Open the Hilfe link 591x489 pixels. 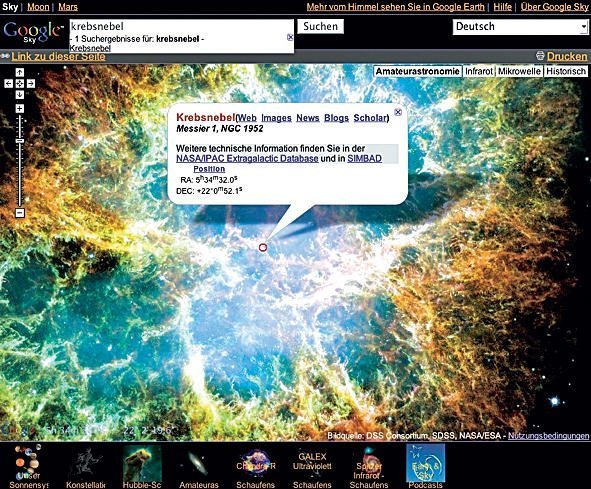tap(502, 7)
